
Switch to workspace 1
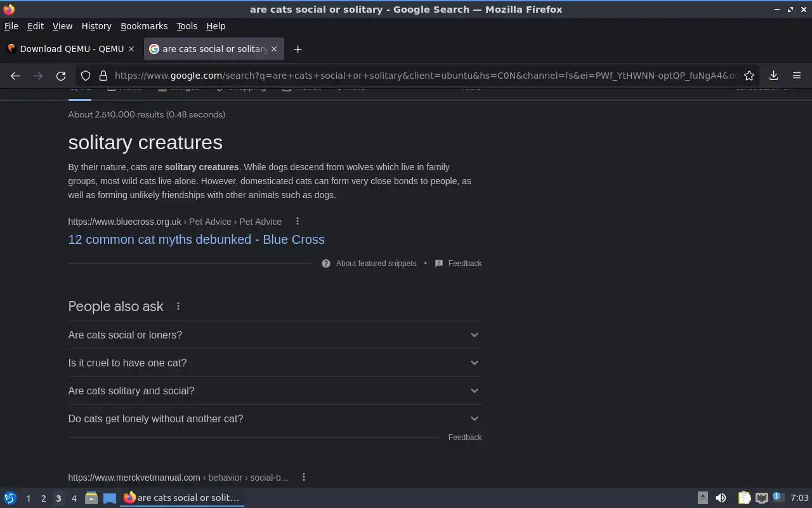(28, 498)
